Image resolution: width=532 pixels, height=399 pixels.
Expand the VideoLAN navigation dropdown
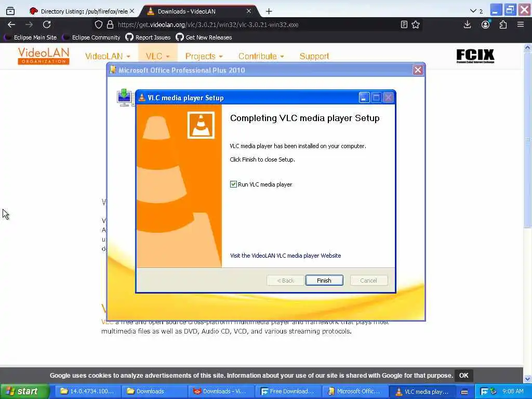pos(108,56)
